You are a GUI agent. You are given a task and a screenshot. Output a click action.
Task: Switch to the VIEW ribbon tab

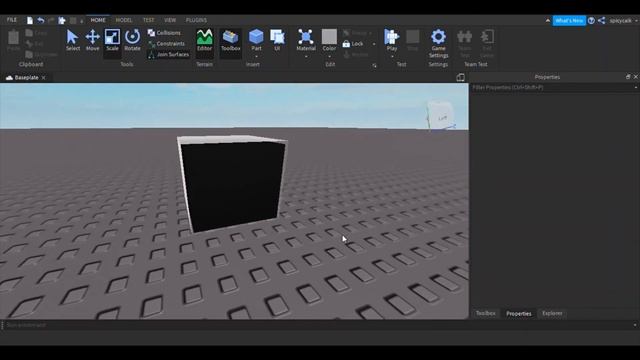[170, 20]
